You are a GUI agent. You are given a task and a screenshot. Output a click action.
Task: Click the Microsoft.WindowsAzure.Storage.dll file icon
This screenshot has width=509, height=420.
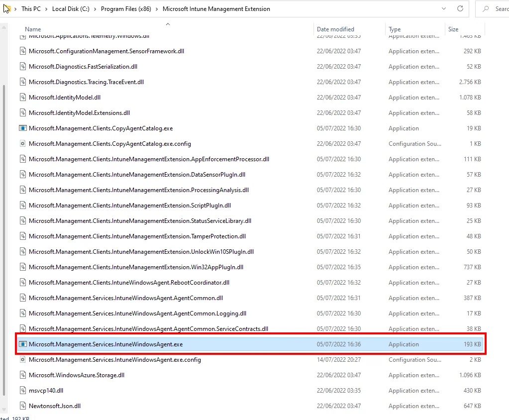click(x=23, y=375)
